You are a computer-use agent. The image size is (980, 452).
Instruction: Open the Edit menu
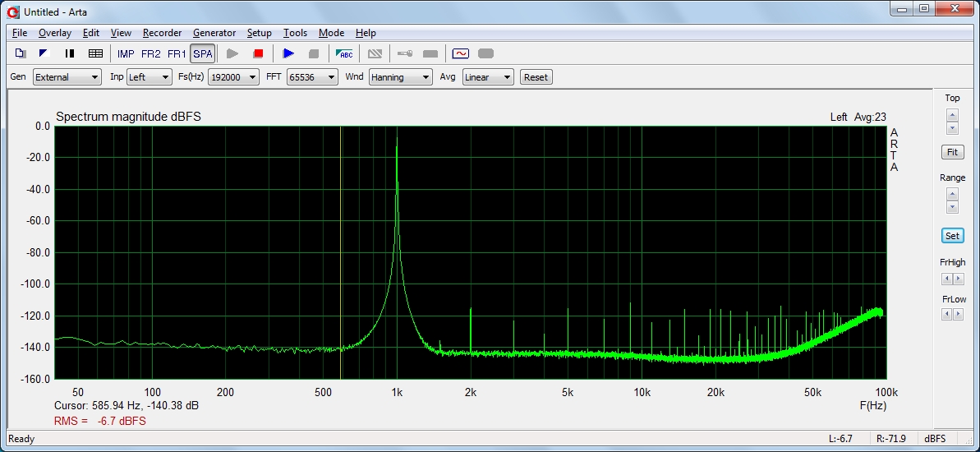point(91,33)
